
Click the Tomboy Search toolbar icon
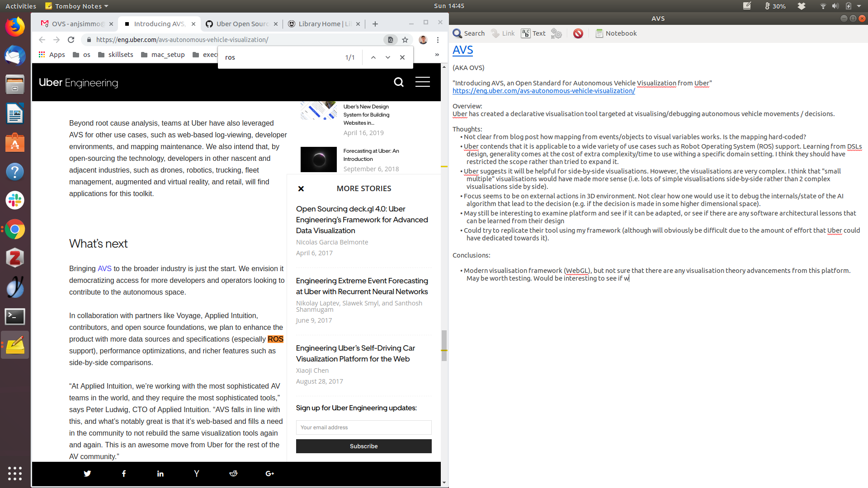[468, 33]
